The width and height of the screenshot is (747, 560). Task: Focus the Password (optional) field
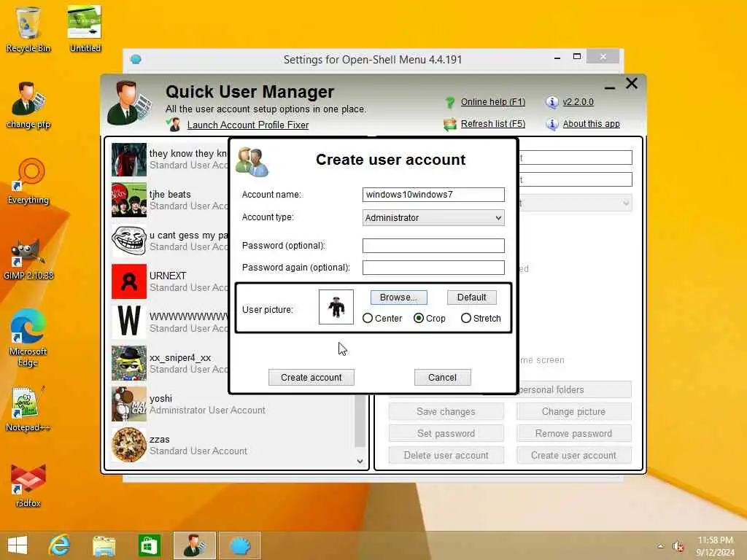[433, 246]
